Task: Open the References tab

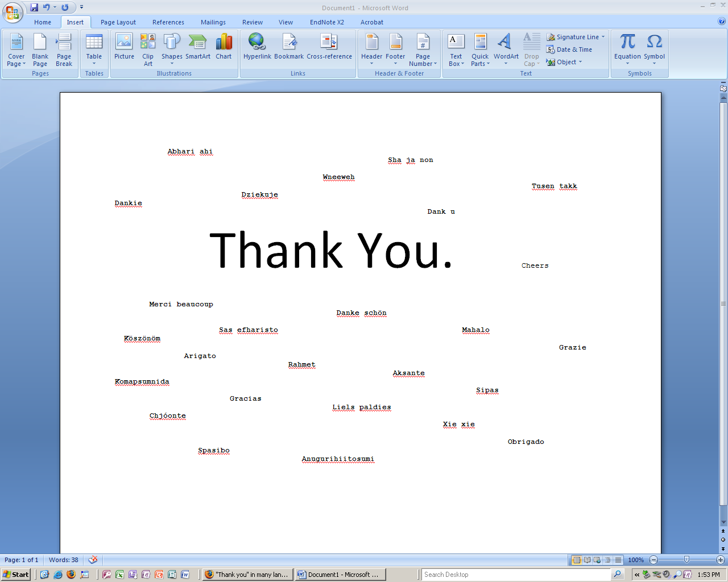Action: coord(168,22)
